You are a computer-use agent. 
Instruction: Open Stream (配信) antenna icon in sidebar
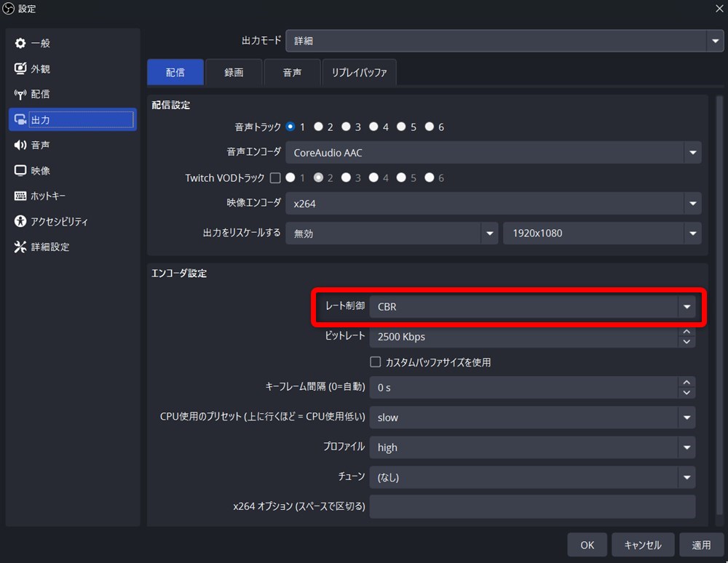[20, 94]
